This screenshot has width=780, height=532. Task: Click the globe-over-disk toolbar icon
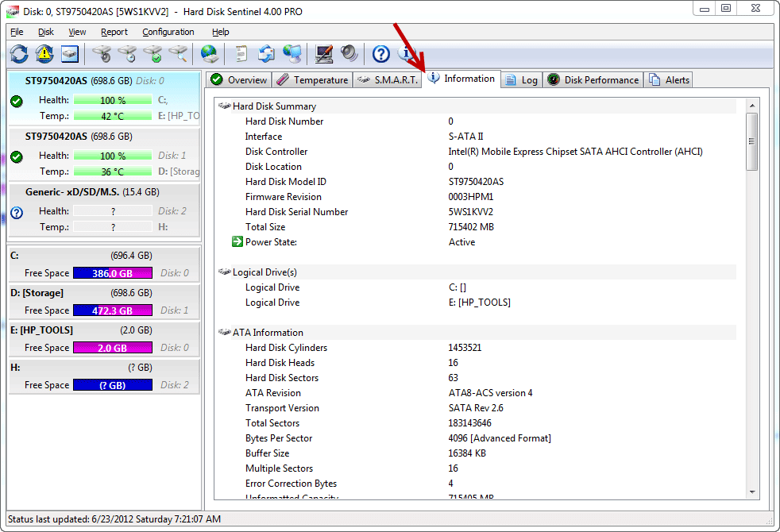[x=210, y=54]
